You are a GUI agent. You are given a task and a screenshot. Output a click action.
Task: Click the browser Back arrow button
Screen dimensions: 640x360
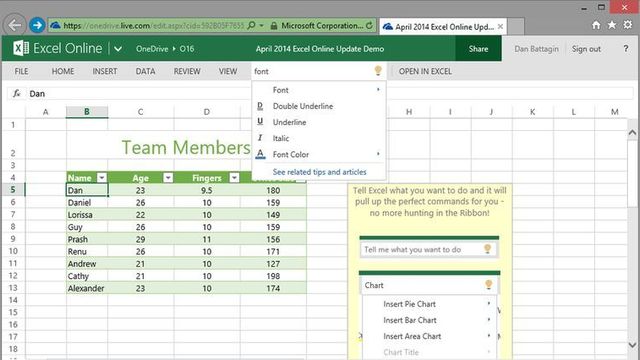coord(15,25)
